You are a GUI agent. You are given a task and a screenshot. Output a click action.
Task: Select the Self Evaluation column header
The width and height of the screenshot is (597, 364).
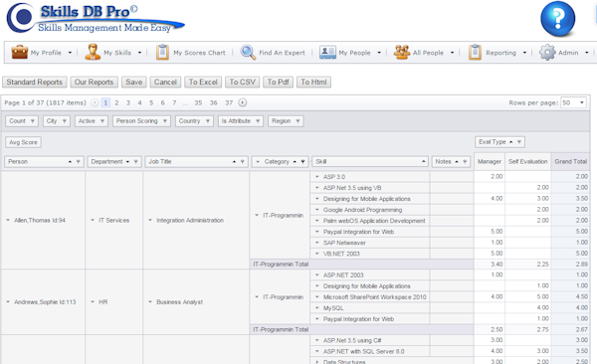click(x=527, y=162)
